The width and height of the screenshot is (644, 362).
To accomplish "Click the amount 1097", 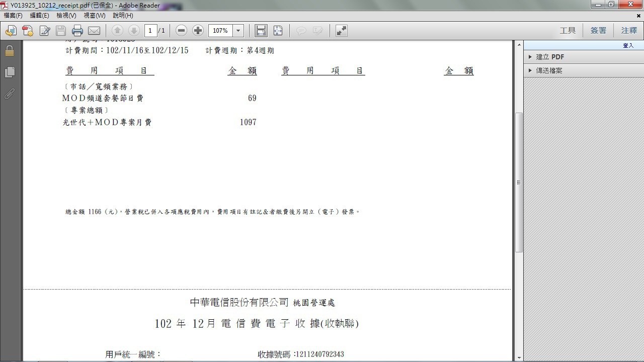I will (248, 122).
